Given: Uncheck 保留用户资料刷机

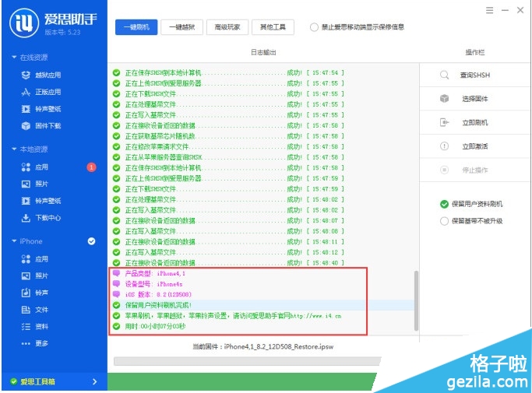Looking at the screenshot, I should [x=444, y=204].
